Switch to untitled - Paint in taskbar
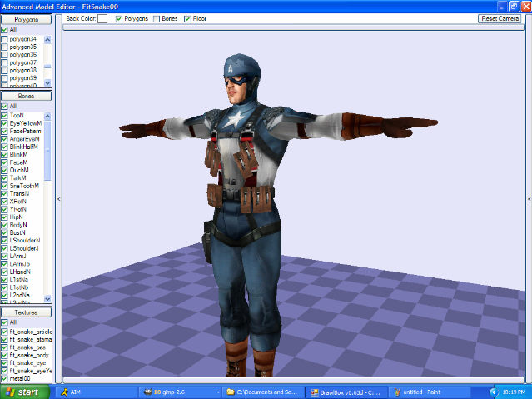Viewport: 532px width, 399px height. (430, 392)
